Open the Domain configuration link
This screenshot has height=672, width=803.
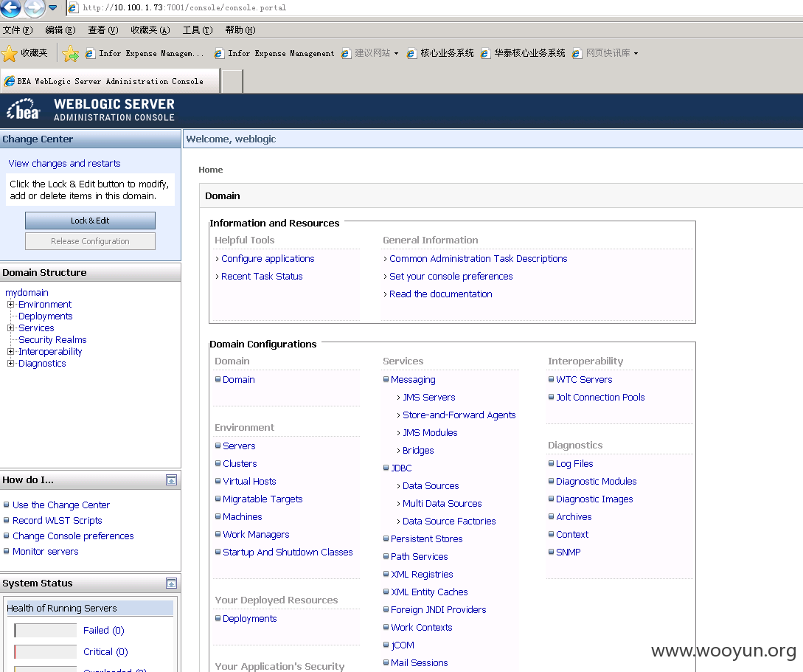point(239,380)
